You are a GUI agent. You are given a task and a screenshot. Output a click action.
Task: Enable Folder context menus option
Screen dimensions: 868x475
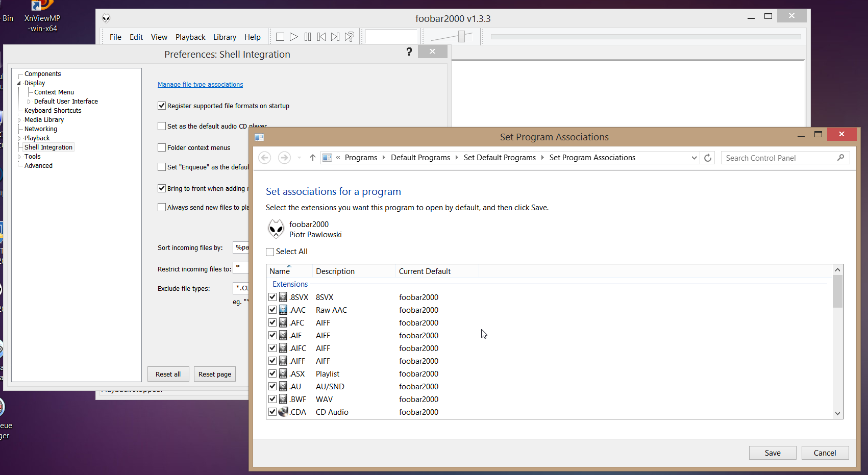(x=162, y=147)
